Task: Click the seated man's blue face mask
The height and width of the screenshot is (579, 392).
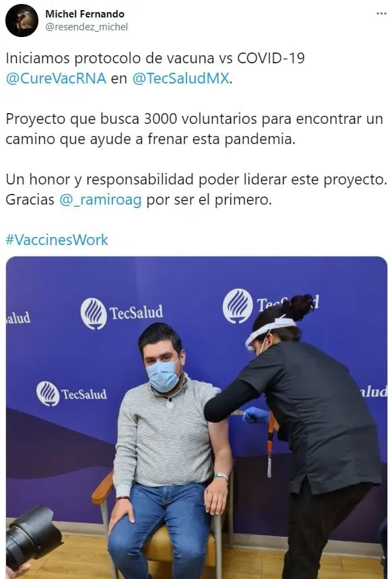Action: point(163,376)
